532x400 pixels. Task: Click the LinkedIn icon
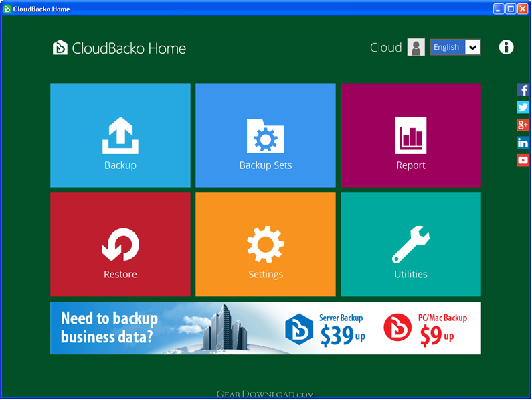[523, 143]
